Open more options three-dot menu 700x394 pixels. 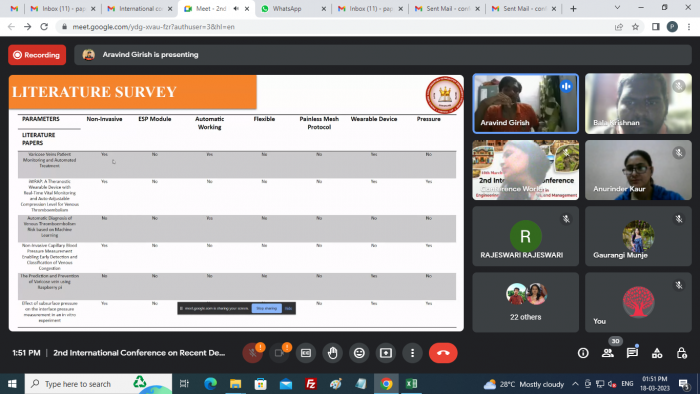point(412,353)
